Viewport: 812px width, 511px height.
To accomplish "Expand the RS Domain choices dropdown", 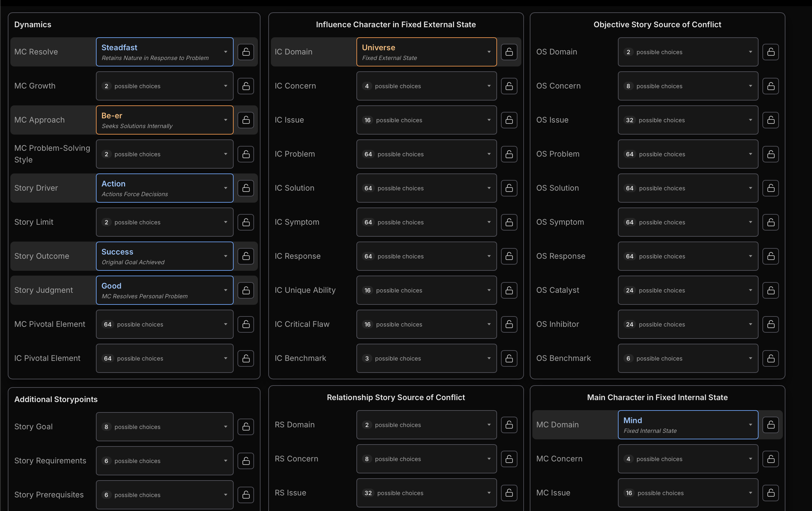I will click(426, 425).
